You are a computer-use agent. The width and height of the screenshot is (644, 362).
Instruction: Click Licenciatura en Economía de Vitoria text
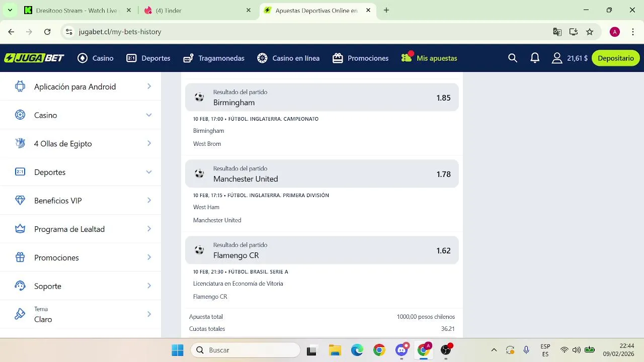coord(238,284)
